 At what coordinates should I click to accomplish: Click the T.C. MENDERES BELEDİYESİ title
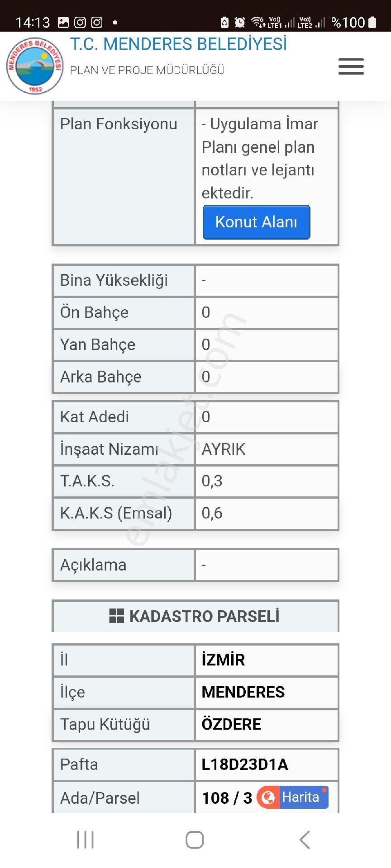[179, 44]
